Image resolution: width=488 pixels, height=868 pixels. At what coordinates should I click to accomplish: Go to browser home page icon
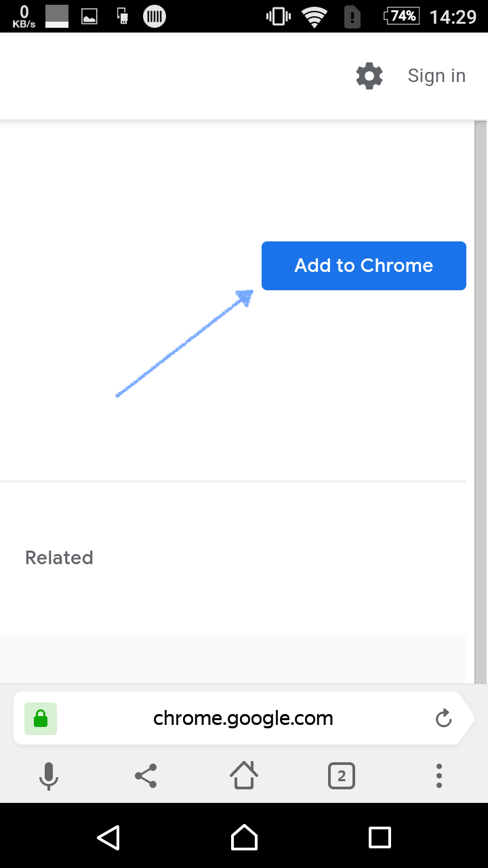(244, 775)
